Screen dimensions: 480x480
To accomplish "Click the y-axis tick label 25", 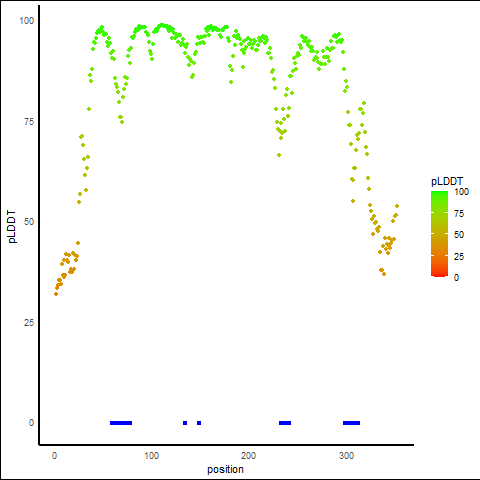I will click(29, 323).
